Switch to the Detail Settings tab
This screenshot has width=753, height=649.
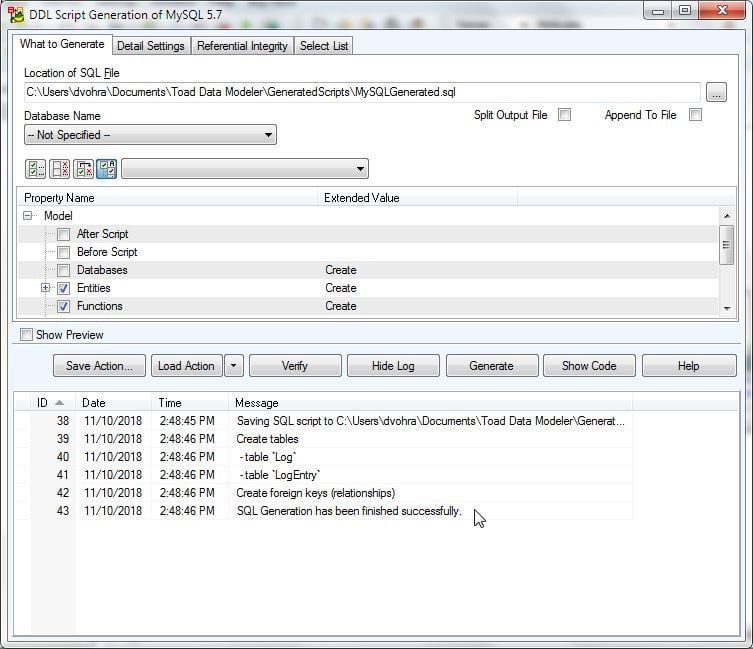tap(151, 46)
